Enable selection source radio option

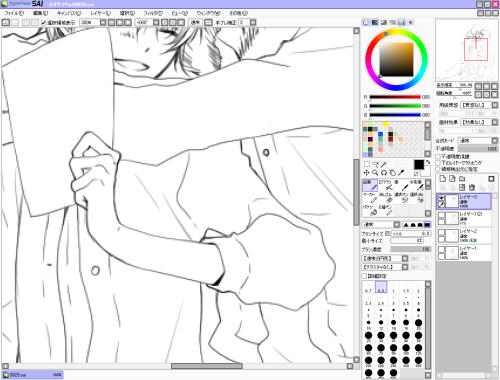click(x=438, y=169)
